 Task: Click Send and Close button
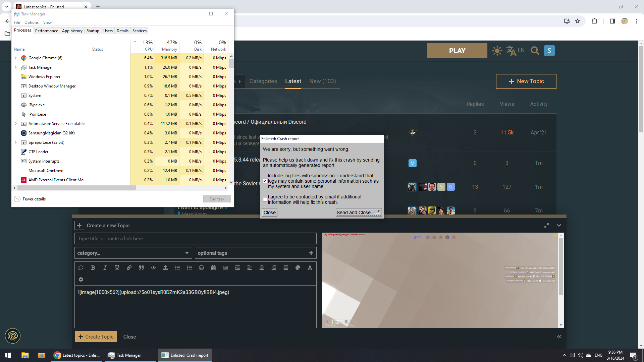click(x=358, y=213)
